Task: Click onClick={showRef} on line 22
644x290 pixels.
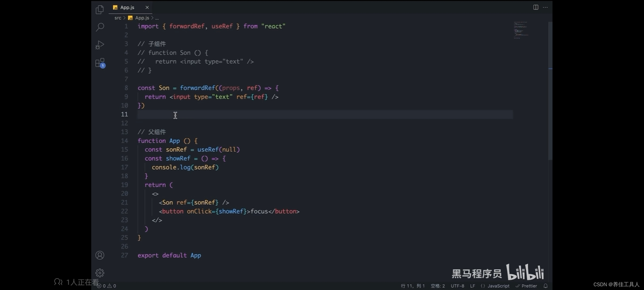Action: point(217,211)
